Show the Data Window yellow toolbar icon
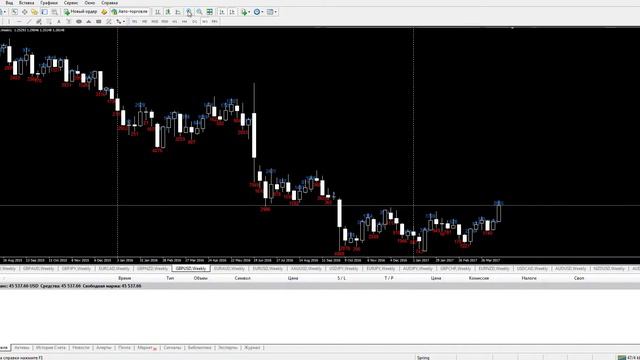This screenshot has width=640, height=360. click(35, 12)
